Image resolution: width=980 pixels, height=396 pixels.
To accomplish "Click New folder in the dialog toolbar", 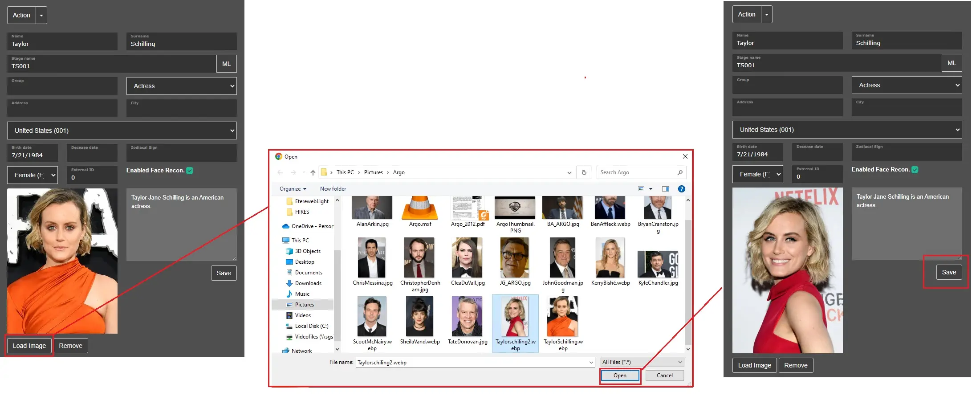I will coord(333,189).
